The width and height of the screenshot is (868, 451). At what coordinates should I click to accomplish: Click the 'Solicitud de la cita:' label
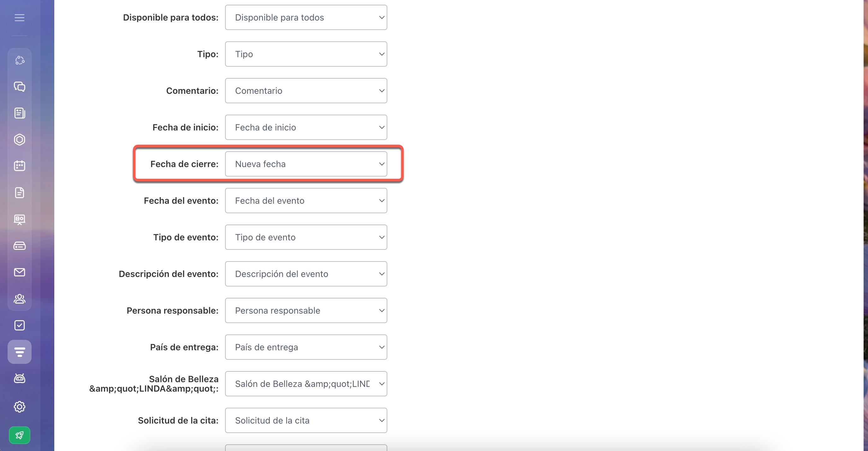click(x=178, y=420)
